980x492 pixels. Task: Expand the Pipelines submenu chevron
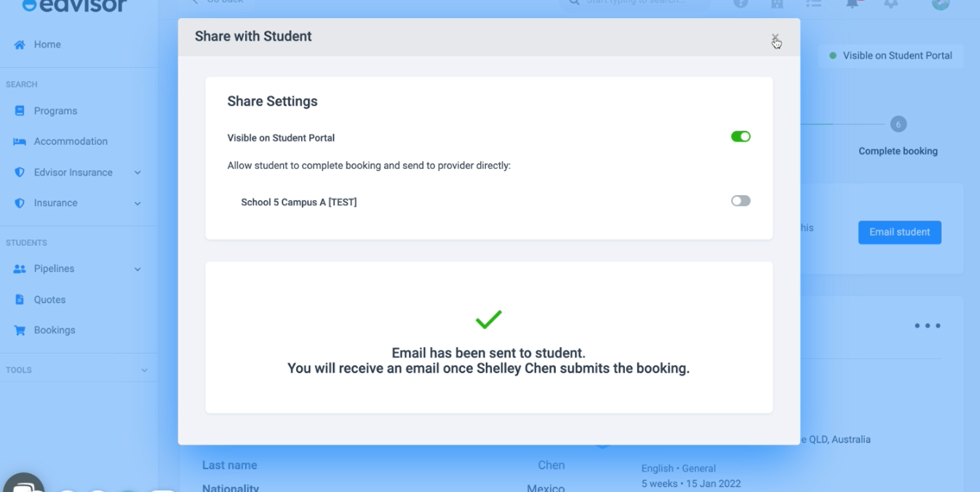click(x=138, y=269)
